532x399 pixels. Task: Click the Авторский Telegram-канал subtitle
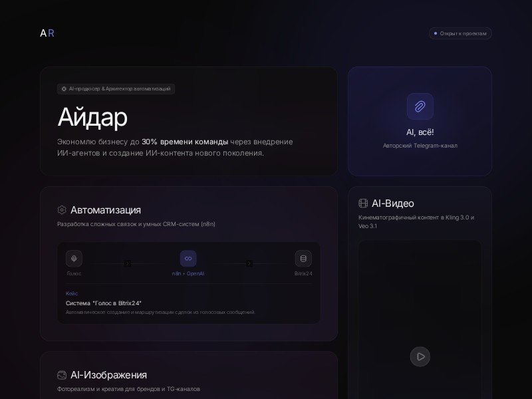click(x=420, y=146)
